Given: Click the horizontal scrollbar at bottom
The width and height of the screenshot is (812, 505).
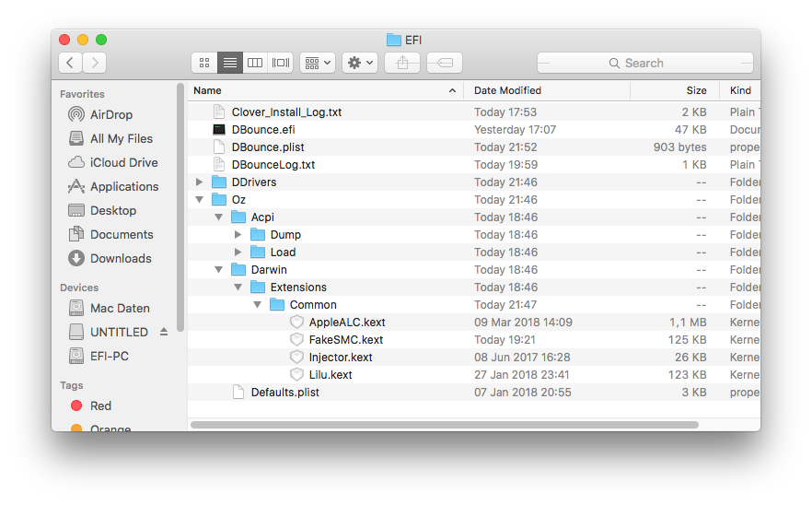Looking at the screenshot, I should pos(445,425).
